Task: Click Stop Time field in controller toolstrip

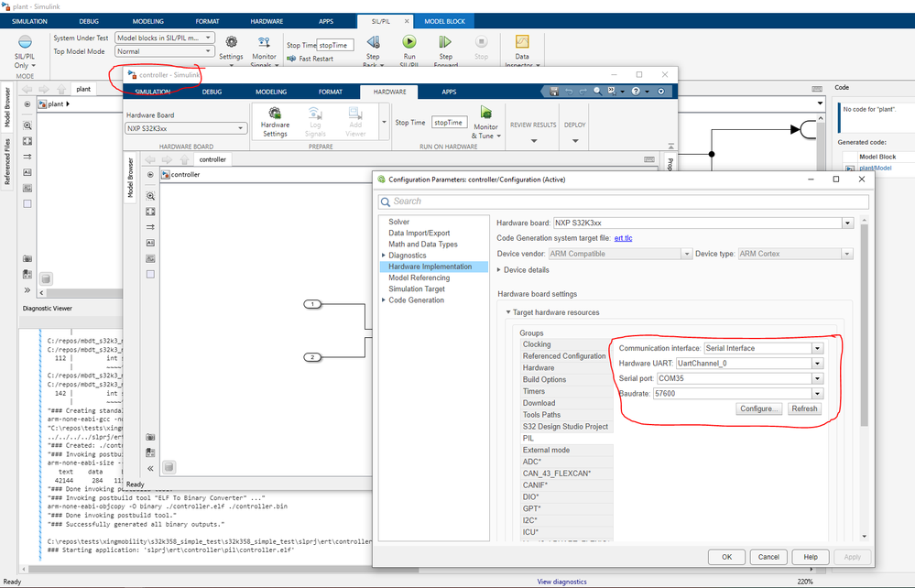Action: [450, 123]
